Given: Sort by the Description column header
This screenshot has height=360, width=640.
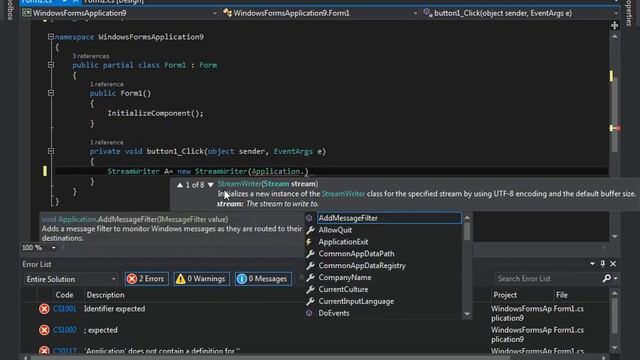Looking at the screenshot, I should [105, 295].
